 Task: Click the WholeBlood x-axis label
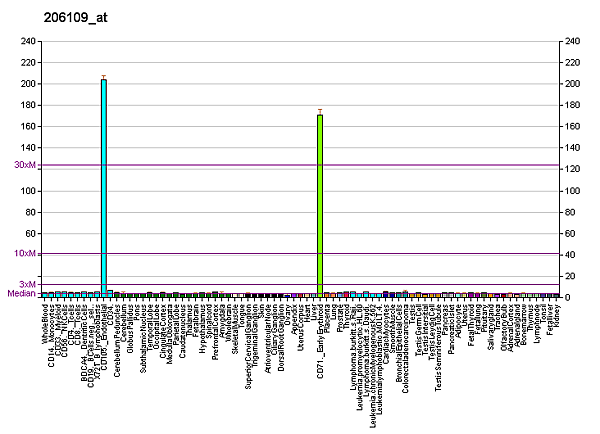[x=46, y=322]
